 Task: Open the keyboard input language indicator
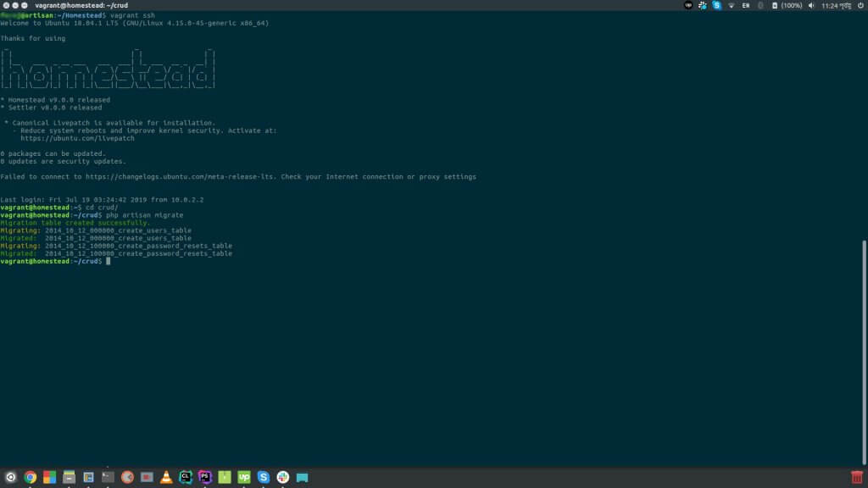(746, 6)
